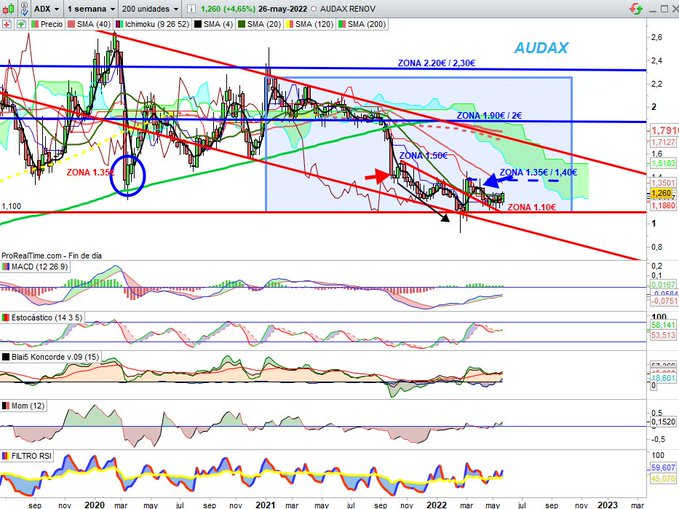Click the 2022 time axis label
Screen dimensions: 679x509
coord(436,505)
